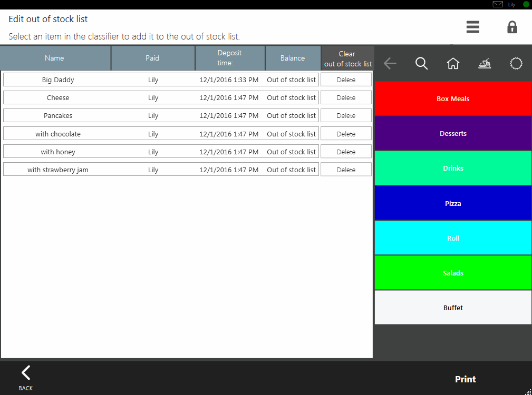
Task: Go to classifier home icon
Action: point(453,64)
